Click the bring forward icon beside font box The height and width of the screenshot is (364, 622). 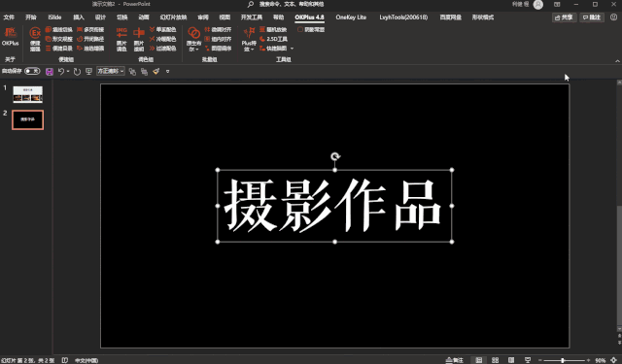tap(132, 71)
